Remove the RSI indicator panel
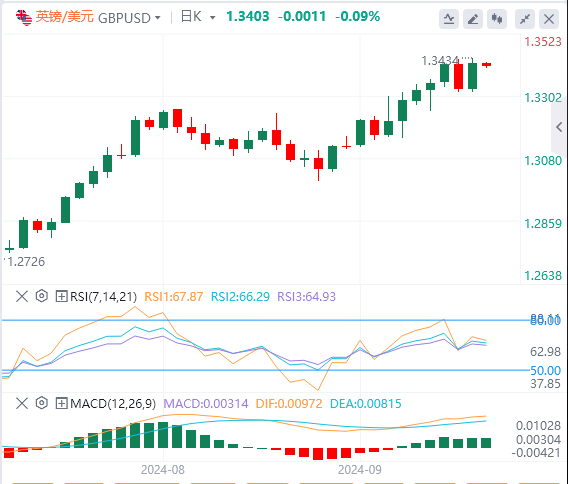Screen dimensions: 568x484 click(x=22, y=296)
